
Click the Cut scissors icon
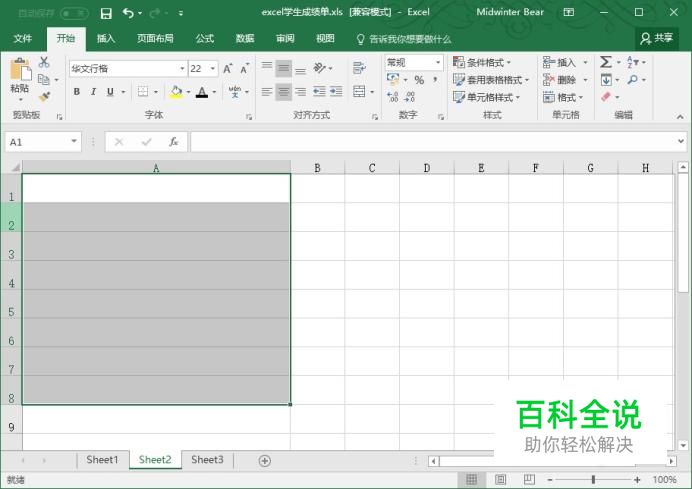pos(44,62)
